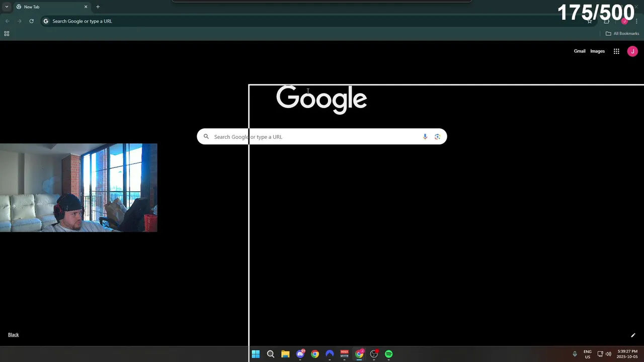
Task: Focus the Google search box
Action: pos(322,137)
